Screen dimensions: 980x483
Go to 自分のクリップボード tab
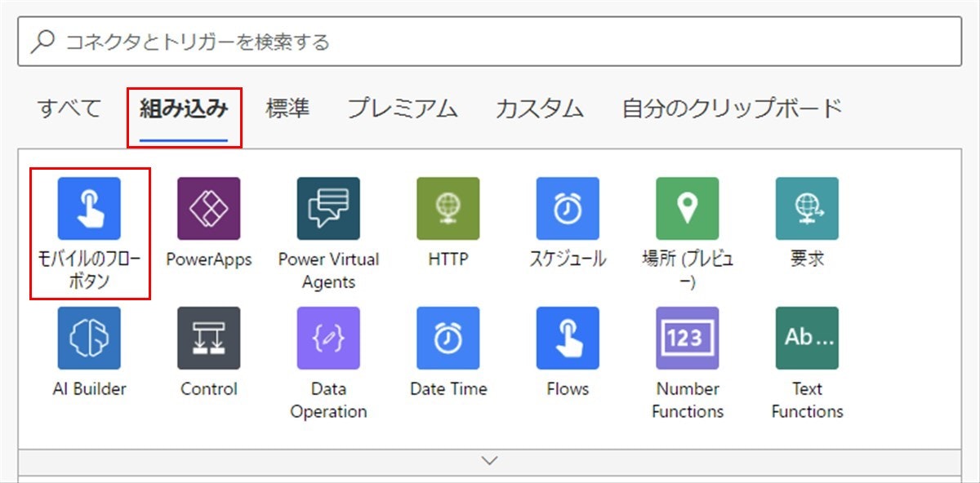732,108
